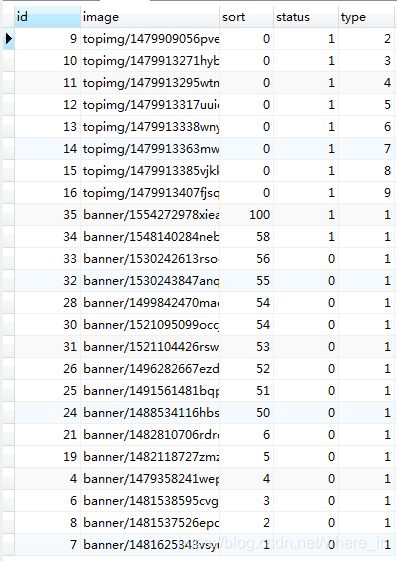Select cell banner/1521104426rsw
Image resolution: width=397 pixels, height=561 pixels.
pyautogui.click(x=150, y=347)
